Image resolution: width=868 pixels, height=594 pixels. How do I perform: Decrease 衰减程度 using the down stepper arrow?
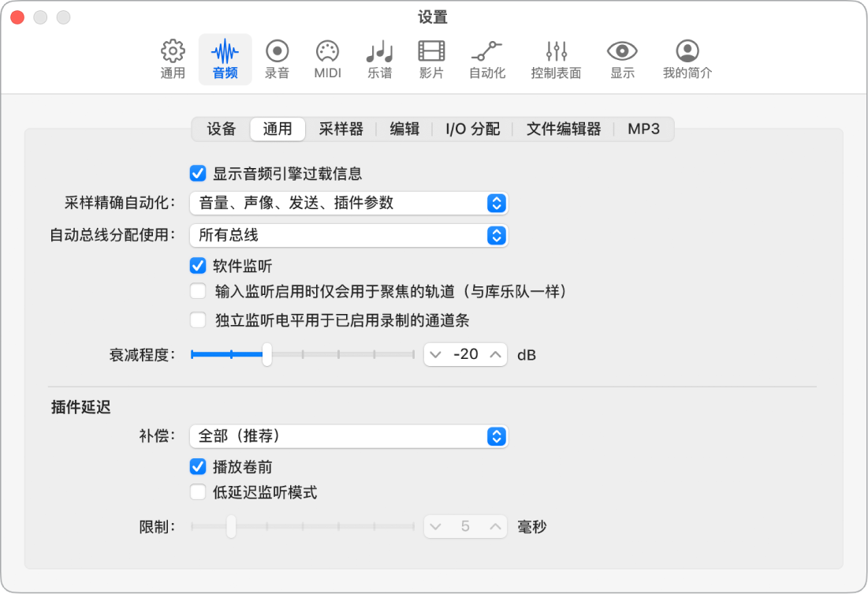[435, 355]
